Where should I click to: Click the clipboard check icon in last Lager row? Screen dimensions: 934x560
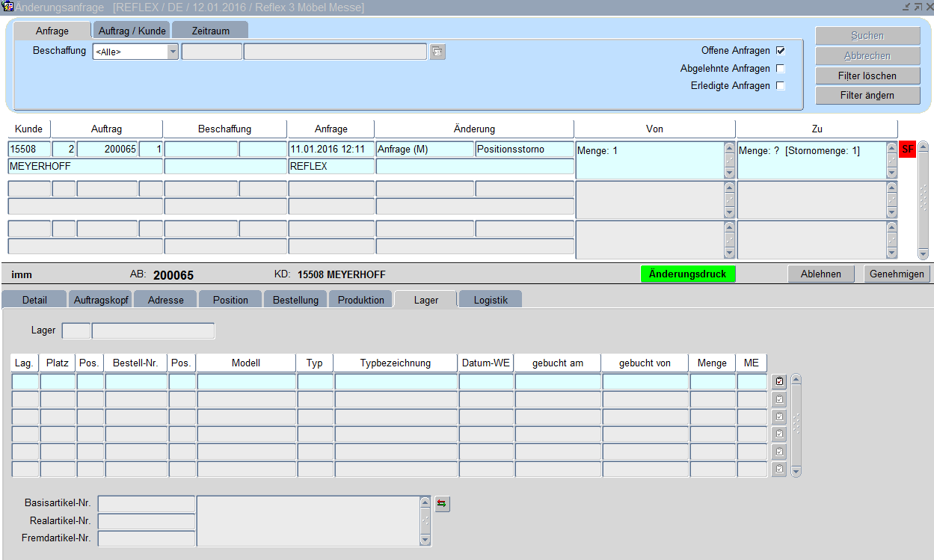779,470
